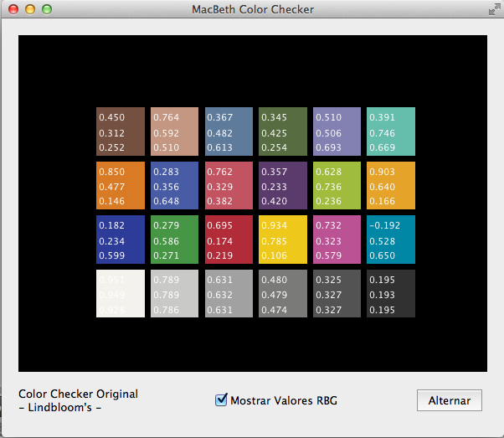
Task: Select the light skin swatch starting with 0.764
Action: coord(174,131)
